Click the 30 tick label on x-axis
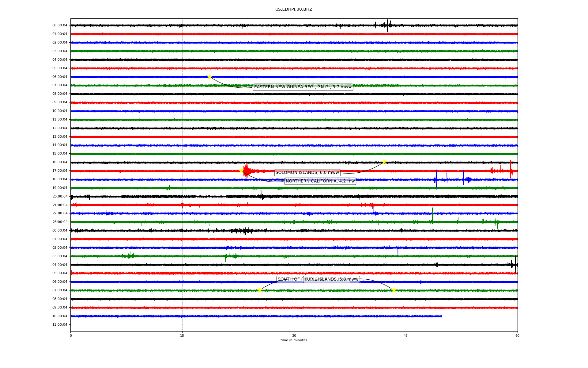This screenshot has width=588, height=368. pyautogui.click(x=294, y=335)
